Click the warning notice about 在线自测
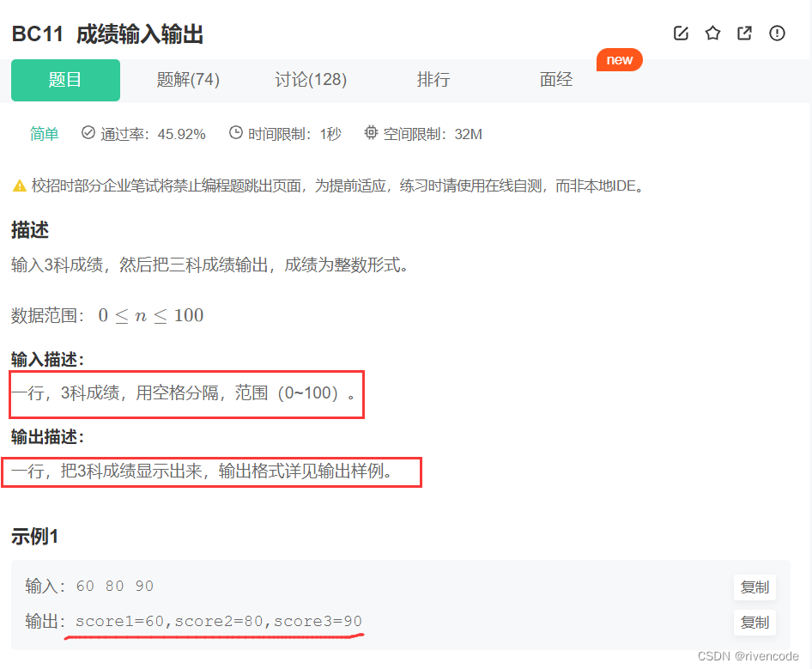 point(336,185)
